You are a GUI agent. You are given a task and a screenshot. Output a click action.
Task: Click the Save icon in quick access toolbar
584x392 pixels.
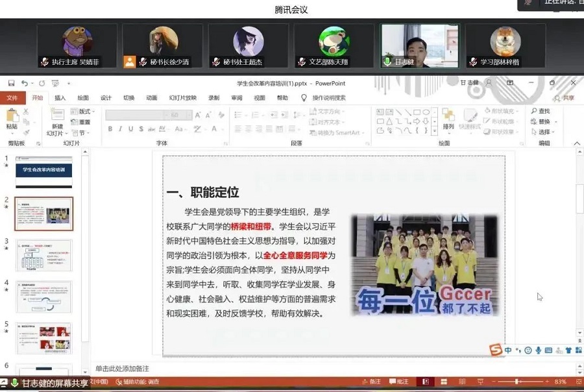pyautogui.click(x=11, y=83)
